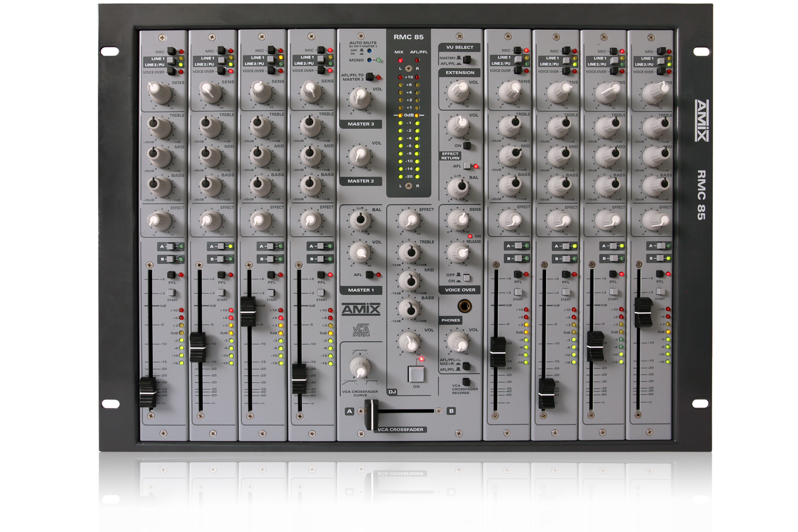
Task: Click the MASTER 1 BAL knob
Action: [x=360, y=219]
